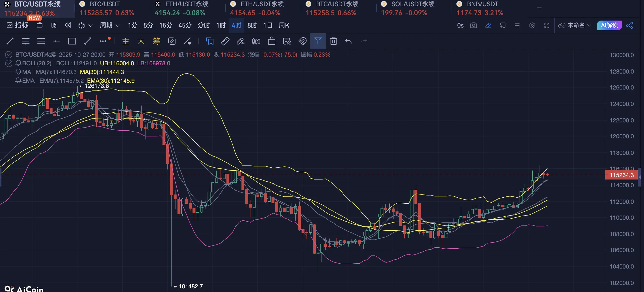Toggle the lock drawings icon
The height and width of the screenshot is (292, 644).
[271, 41]
